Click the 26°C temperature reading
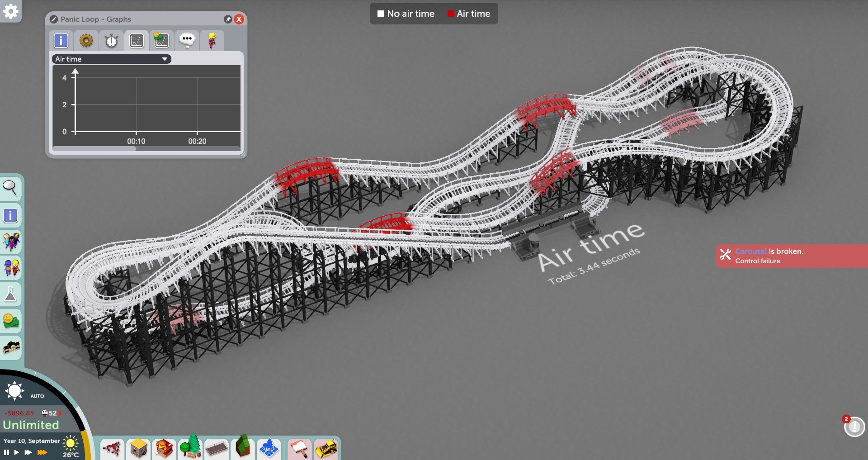The width and height of the screenshot is (868, 460). (71, 455)
